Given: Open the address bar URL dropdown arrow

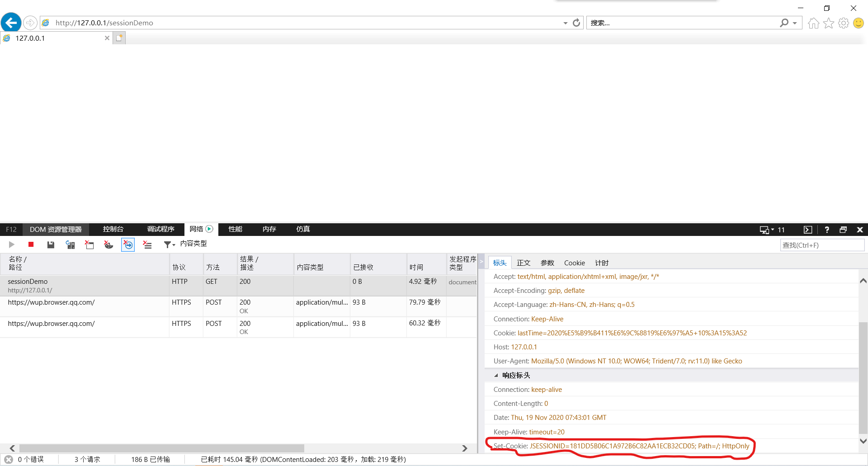Looking at the screenshot, I should pos(565,23).
